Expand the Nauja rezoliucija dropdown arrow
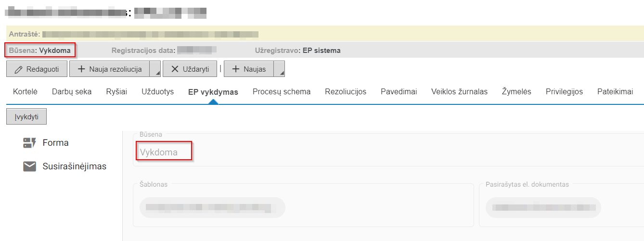This screenshot has width=644, height=241. [x=155, y=70]
